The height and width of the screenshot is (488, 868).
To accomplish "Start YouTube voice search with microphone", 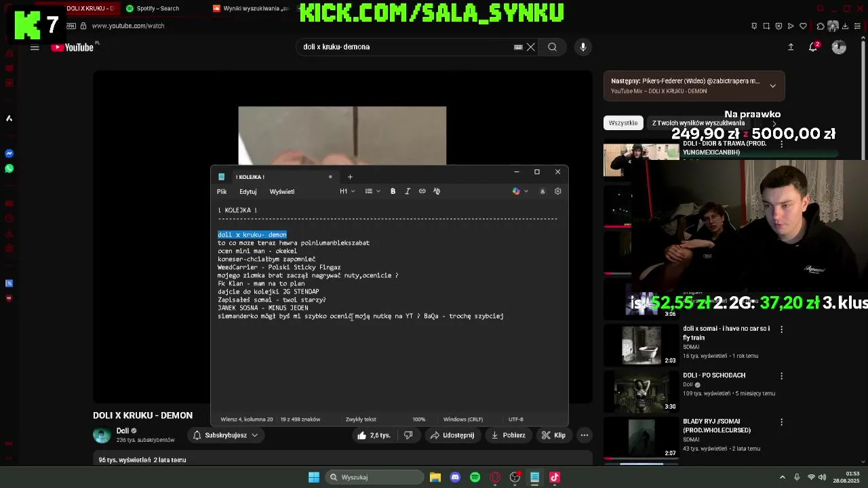I will point(583,47).
